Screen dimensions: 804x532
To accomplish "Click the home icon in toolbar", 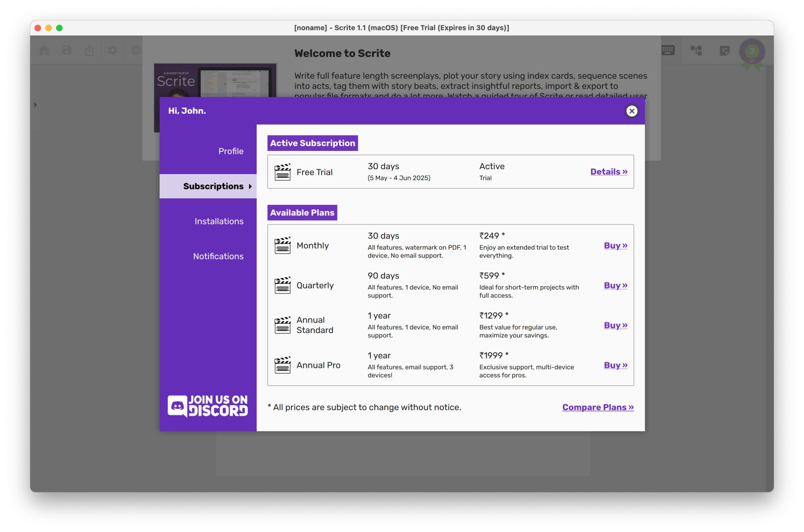I will [x=44, y=50].
